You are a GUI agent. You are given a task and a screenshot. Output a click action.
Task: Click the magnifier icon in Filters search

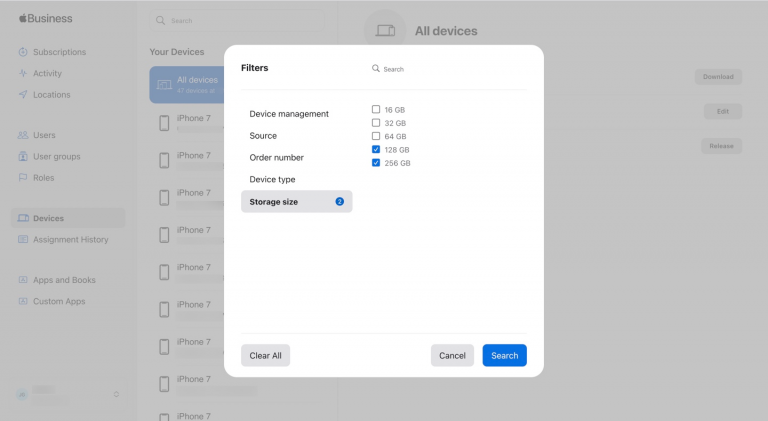tap(376, 69)
